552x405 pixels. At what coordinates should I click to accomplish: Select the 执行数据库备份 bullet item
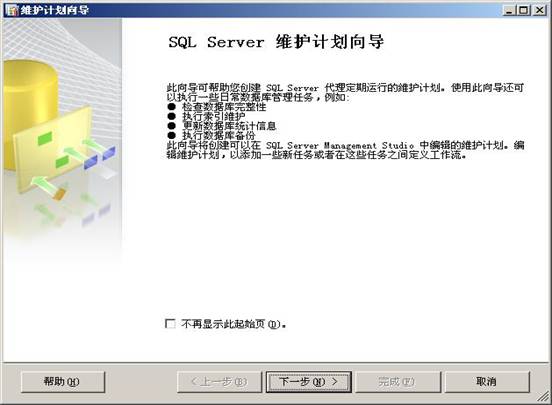(218, 135)
